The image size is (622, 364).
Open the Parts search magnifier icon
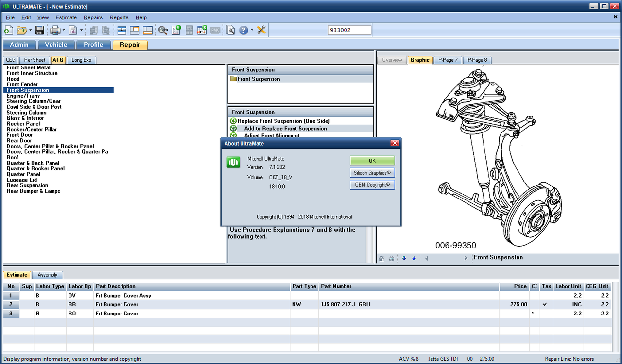tap(163, 30)
